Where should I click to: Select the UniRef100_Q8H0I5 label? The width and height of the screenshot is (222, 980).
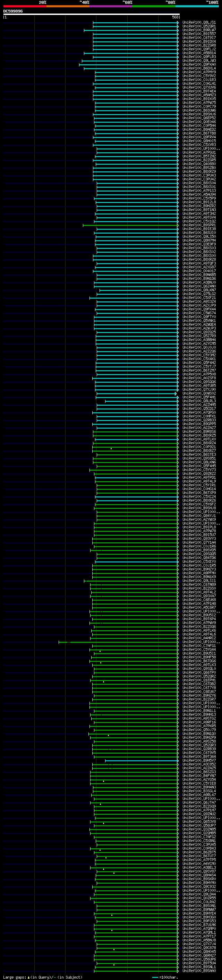pos(199,141)
